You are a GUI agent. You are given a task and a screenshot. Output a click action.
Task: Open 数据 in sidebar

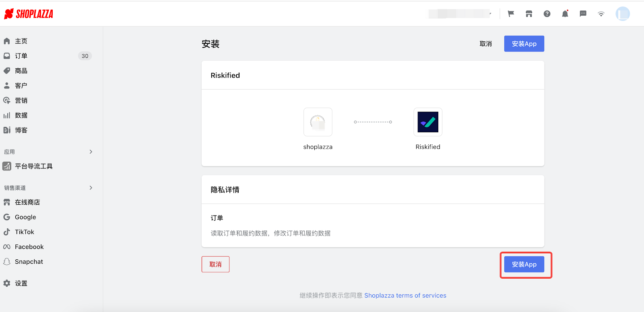[x=21, y=115]
